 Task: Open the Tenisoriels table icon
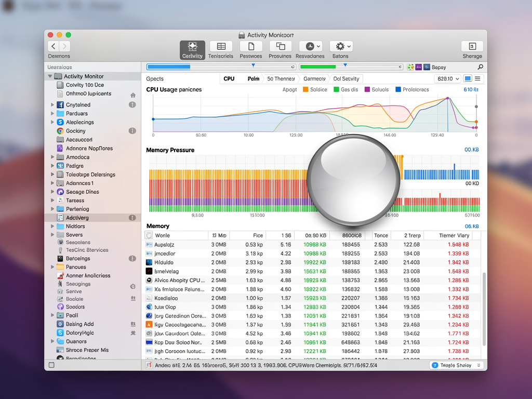point(221,46)
